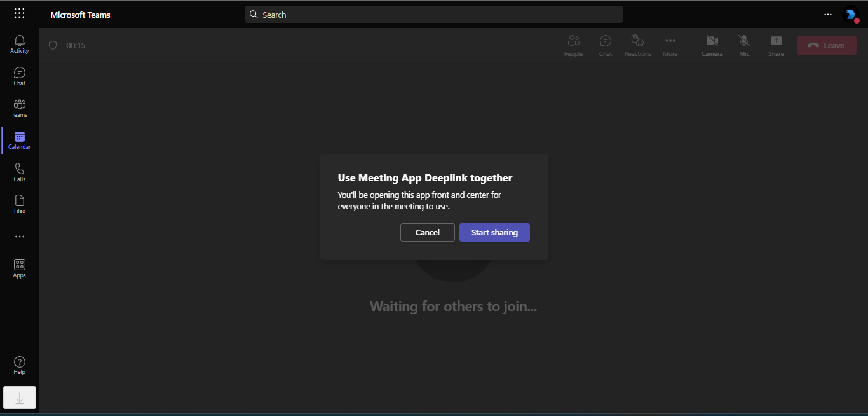Open the app-level settings menu via ellipsis
Image resolution: width=868 pixels, height=416 pixels.
(x=828, y=14)
